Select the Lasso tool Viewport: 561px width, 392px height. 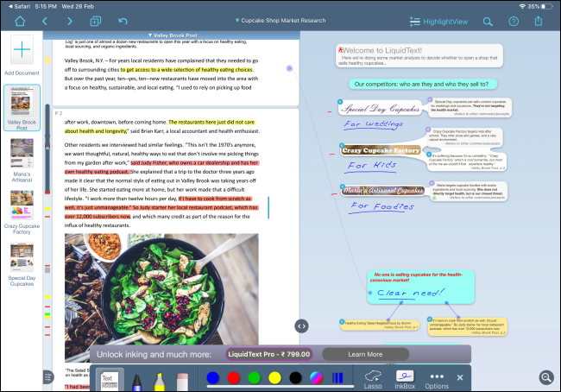[x=373, y=380]
